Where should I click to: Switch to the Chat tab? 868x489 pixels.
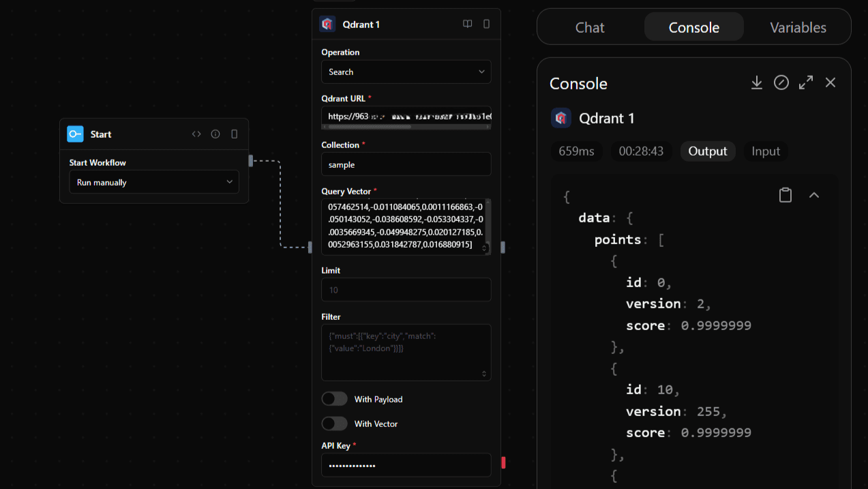[589, 27]
